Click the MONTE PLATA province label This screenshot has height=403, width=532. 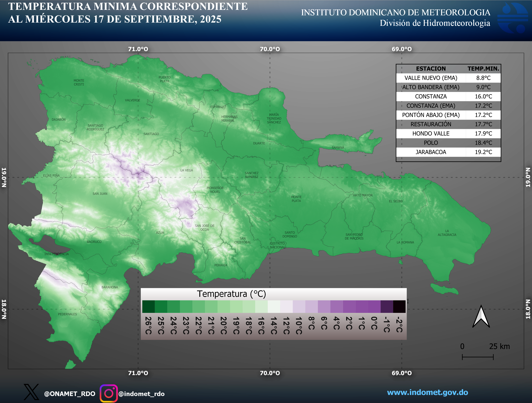coord(296,199)
